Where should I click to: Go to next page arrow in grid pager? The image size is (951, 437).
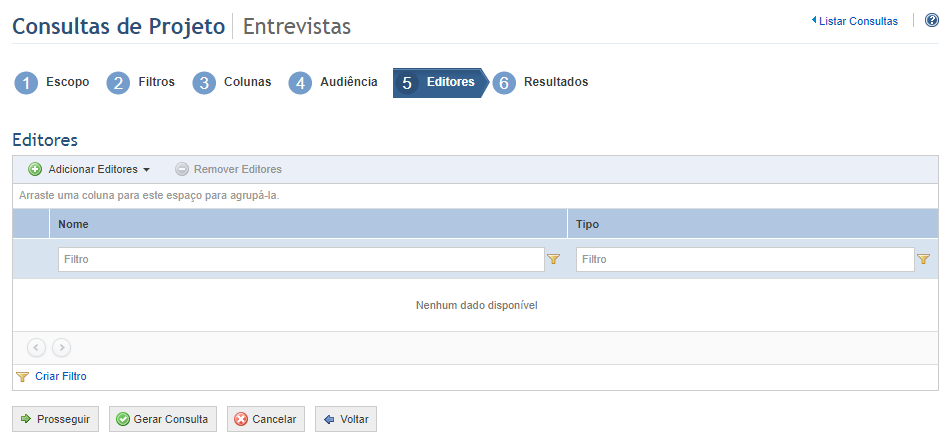[x=61, y=347]
